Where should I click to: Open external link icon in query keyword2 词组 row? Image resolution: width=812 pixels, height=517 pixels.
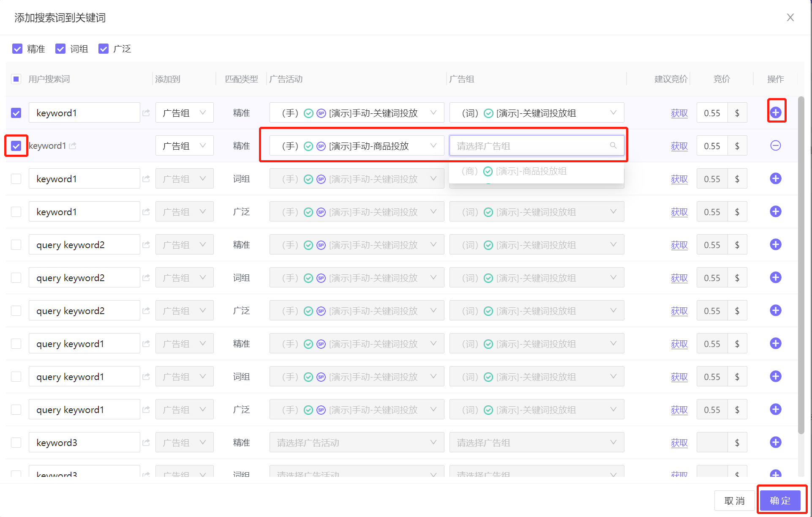(x=146, y=278)
